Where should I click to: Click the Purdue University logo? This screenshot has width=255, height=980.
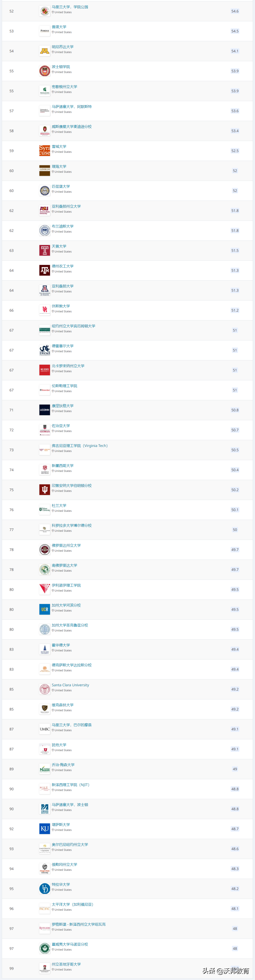coord(44,31)
